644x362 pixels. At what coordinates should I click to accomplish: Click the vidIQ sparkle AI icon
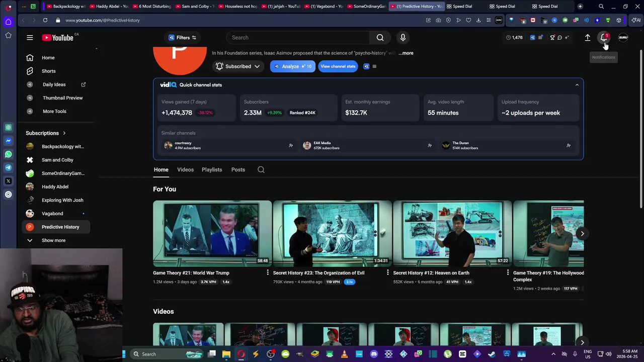pyautogui.click(x=567, y=38)
